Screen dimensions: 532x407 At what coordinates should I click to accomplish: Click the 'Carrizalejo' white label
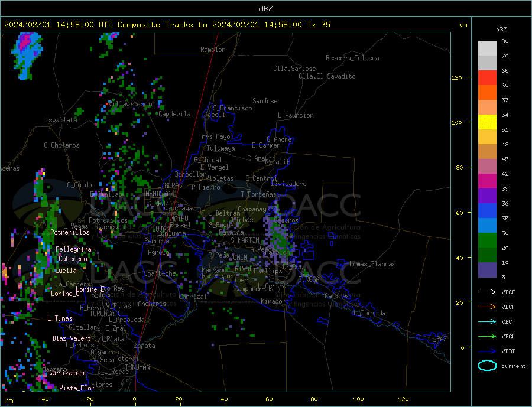[67, 373]
